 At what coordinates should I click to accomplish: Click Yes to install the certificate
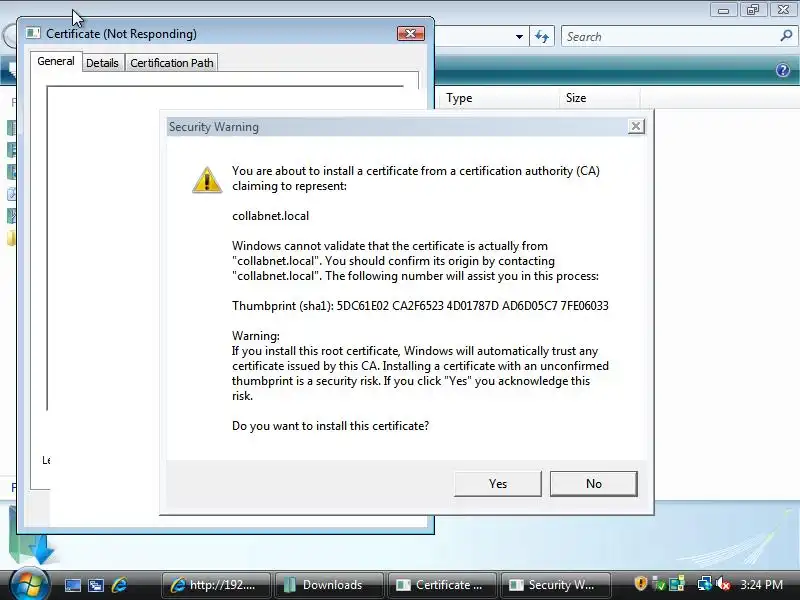click(x=497, y=483)
